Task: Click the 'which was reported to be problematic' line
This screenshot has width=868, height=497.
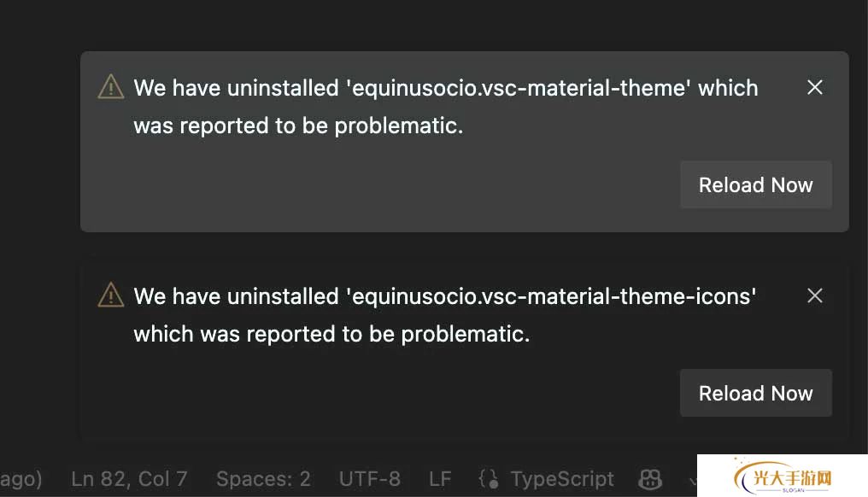Action: 331,334
